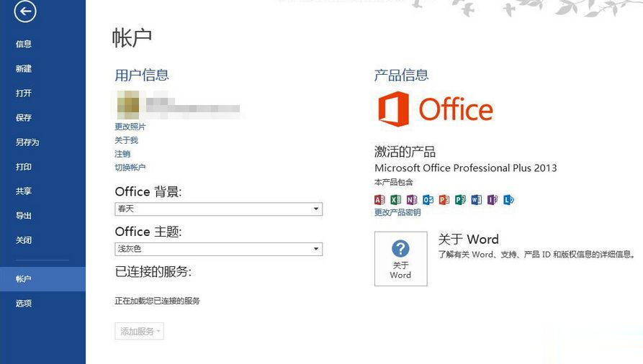Click the 产品信息 heading
Screen dimensions: 643x364
click(401, 75)
